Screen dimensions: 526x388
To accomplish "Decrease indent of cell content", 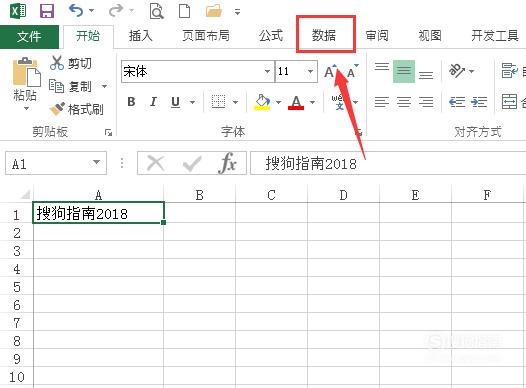I will [x=457, y=102].
